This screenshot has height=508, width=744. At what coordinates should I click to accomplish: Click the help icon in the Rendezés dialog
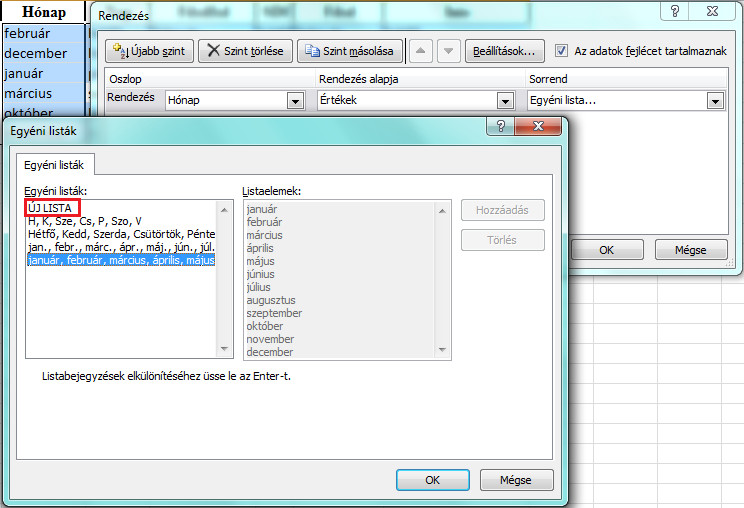coord(675,11)
